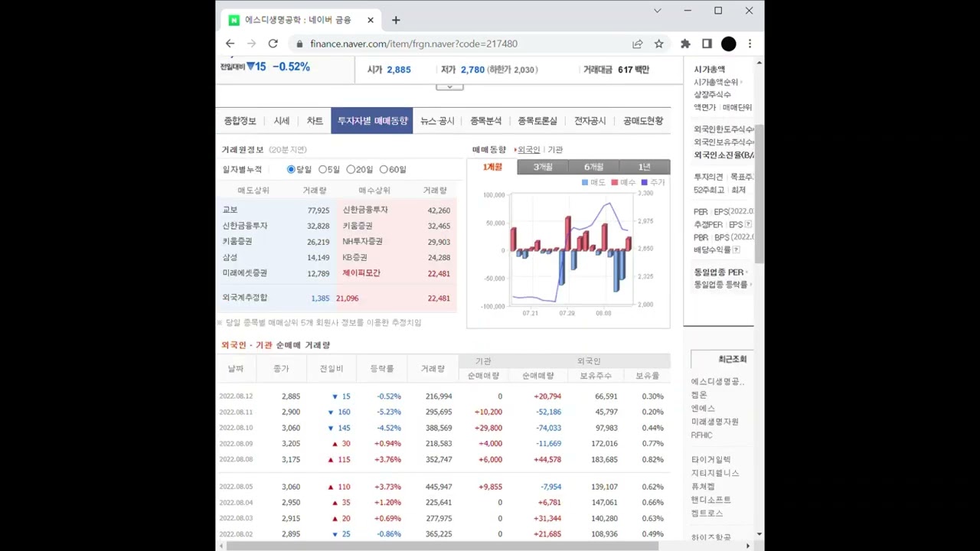Select the 20일 radio button

(351, 169)
